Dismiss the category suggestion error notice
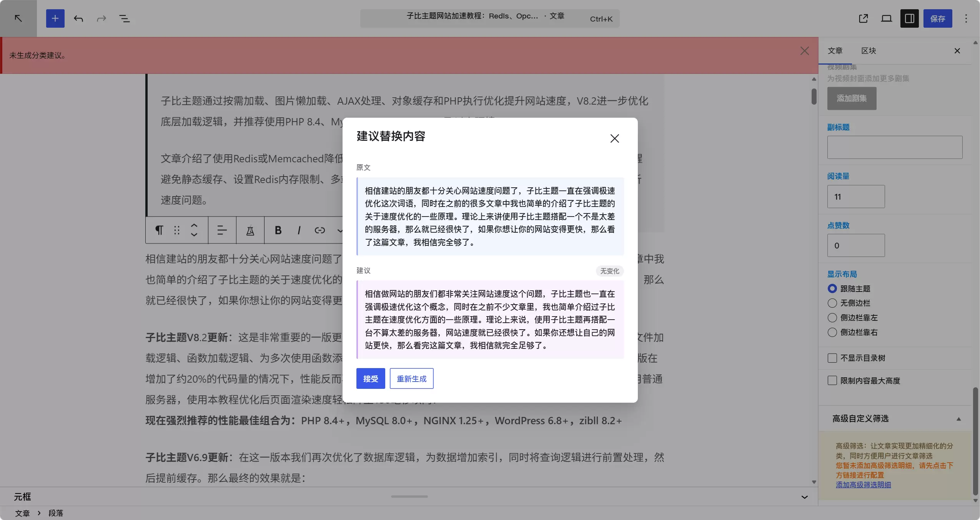The height and width of the screenshot is (520, 980). click(805, 51)
